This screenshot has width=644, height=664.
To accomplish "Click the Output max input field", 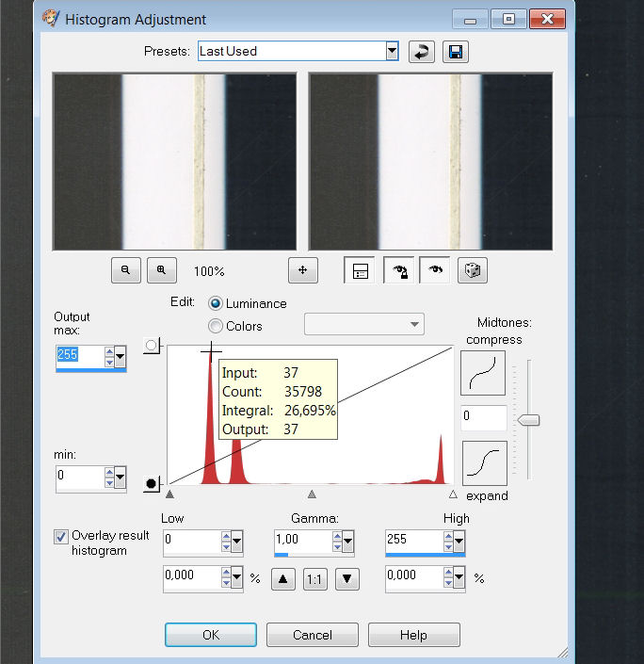I will (79, 355).
